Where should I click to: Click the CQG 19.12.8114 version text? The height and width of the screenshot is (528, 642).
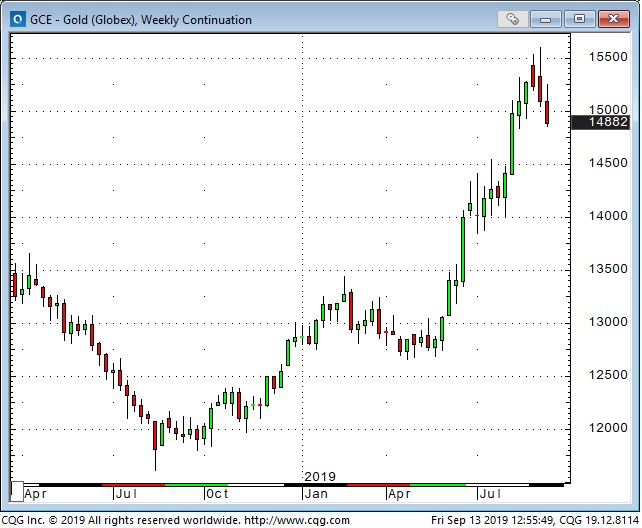click(599, 520)
